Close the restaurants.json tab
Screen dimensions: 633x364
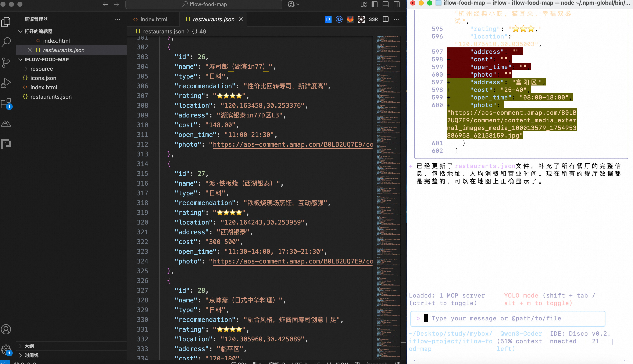[241, 19]
